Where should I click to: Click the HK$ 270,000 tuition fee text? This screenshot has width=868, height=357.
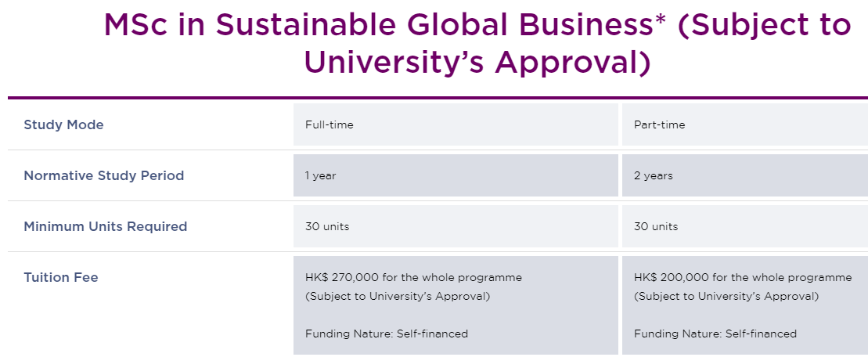tap(413, 277)
